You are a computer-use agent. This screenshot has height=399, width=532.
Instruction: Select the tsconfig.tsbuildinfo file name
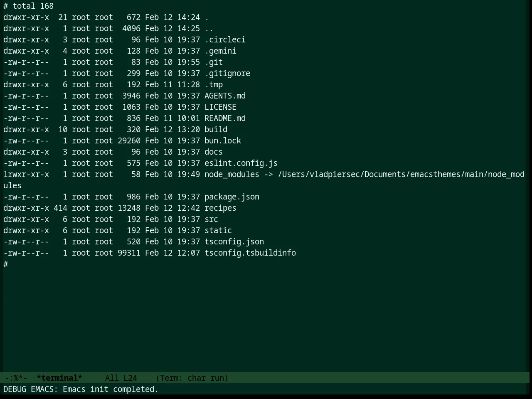[x=250, y=253]
